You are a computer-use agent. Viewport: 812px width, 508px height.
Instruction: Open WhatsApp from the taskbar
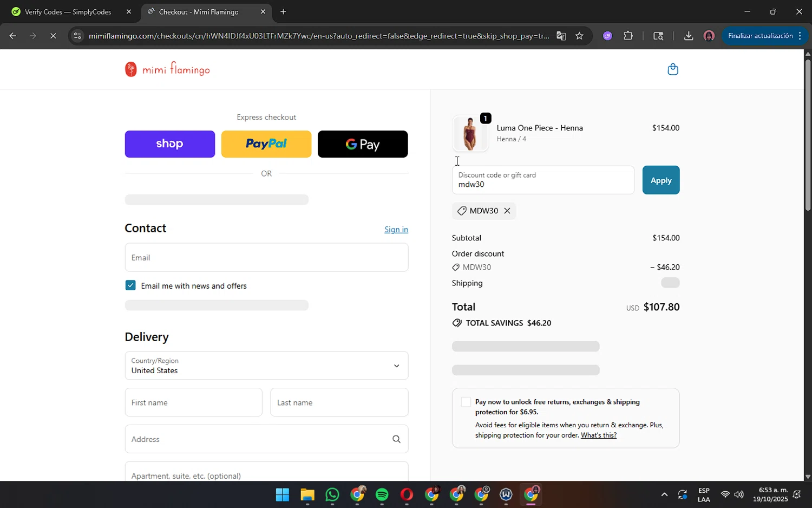coord(332,494)
